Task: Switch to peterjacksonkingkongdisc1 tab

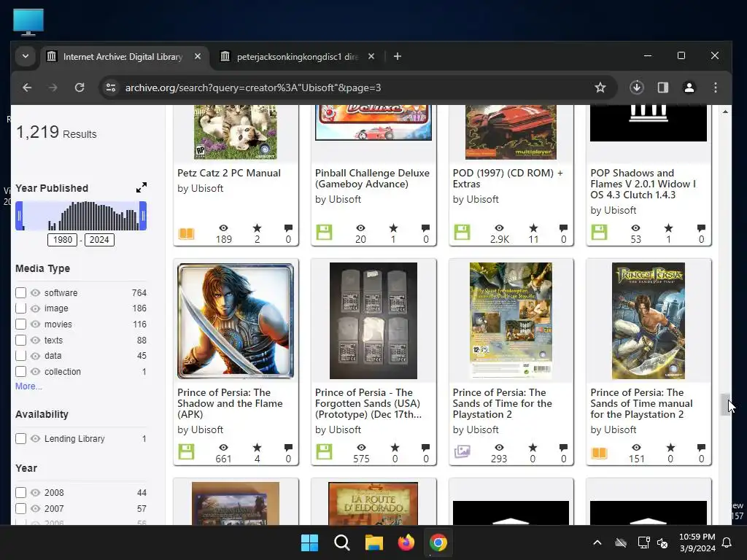Action: tap(297, 57)
